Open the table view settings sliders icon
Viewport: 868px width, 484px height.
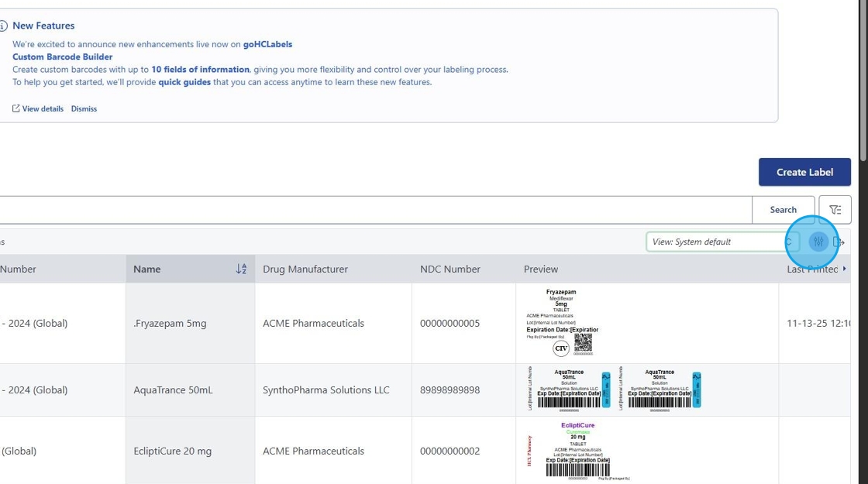818,242
